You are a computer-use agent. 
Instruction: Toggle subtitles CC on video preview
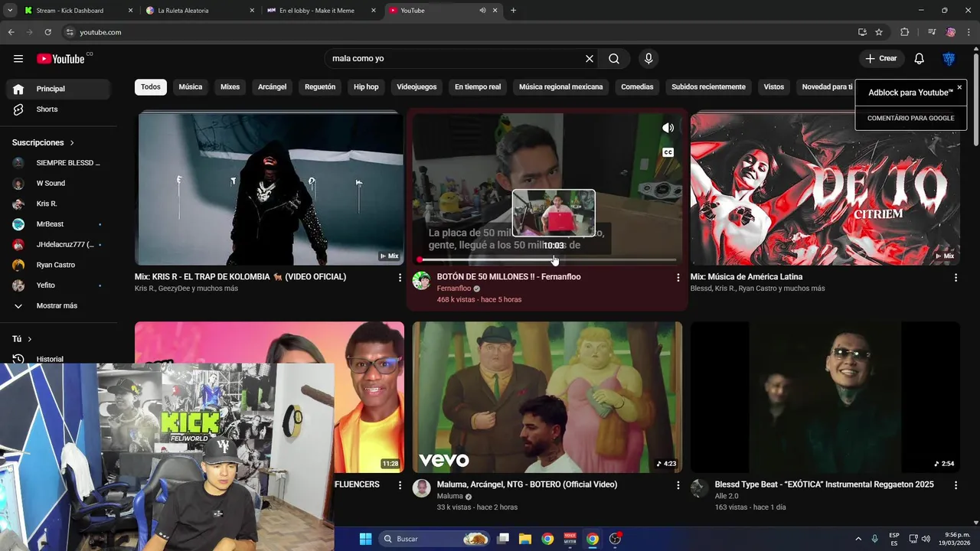tap(668, 152)
